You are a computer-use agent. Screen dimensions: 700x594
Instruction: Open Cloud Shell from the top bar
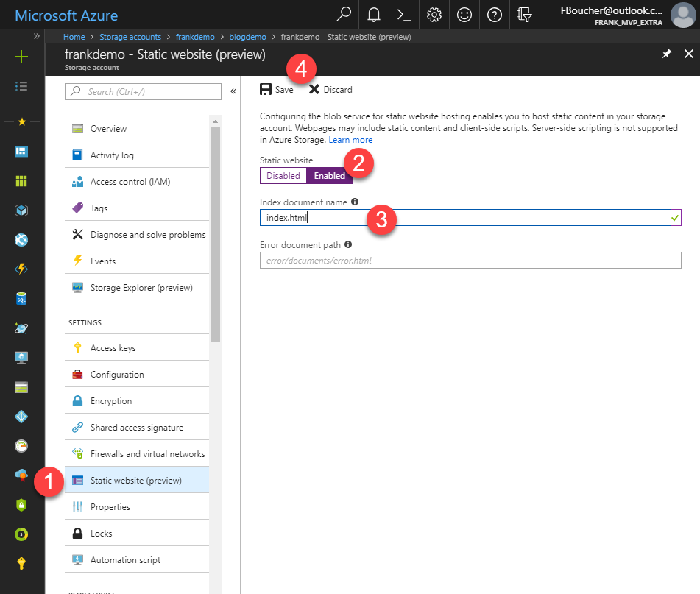click(403, 15)
